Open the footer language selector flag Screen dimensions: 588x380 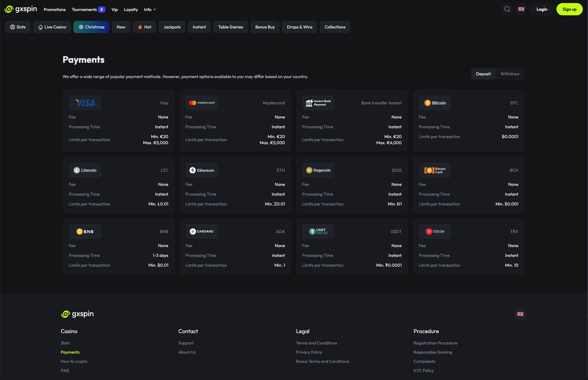[520, 314]
